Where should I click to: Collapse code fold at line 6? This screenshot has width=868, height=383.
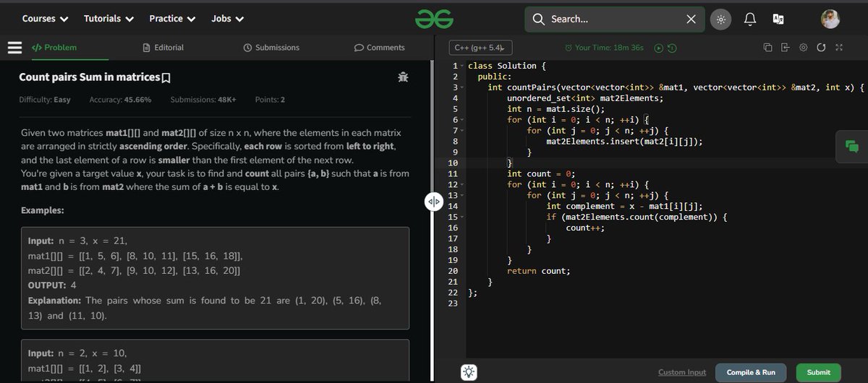click(462, 120)
